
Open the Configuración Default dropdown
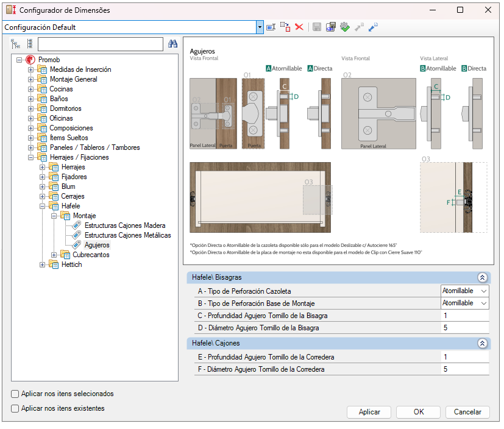coord(260,27)
